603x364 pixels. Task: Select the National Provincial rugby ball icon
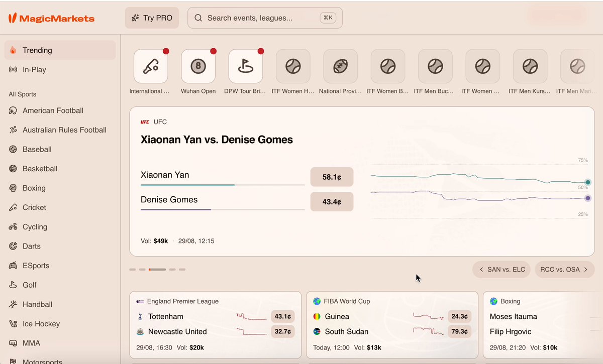pyautogui.click(x=340, y=66)
